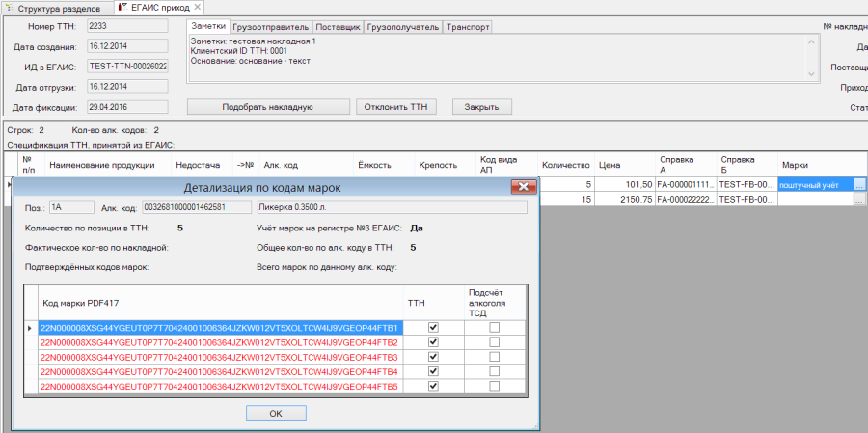Toggle ТТН checkbox for code ending FTB4
The width and height of the screenshot is (868, 433).
pos(433,371)
